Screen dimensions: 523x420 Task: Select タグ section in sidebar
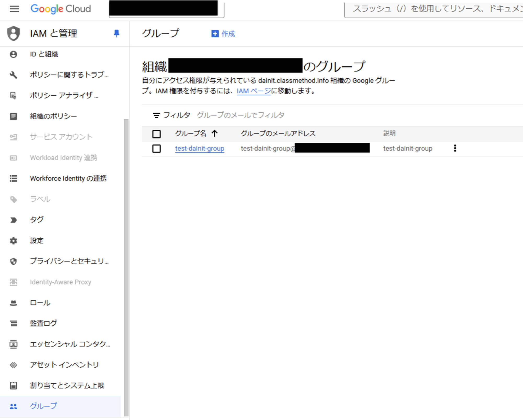pyautogui.click(x=36, y=219)
